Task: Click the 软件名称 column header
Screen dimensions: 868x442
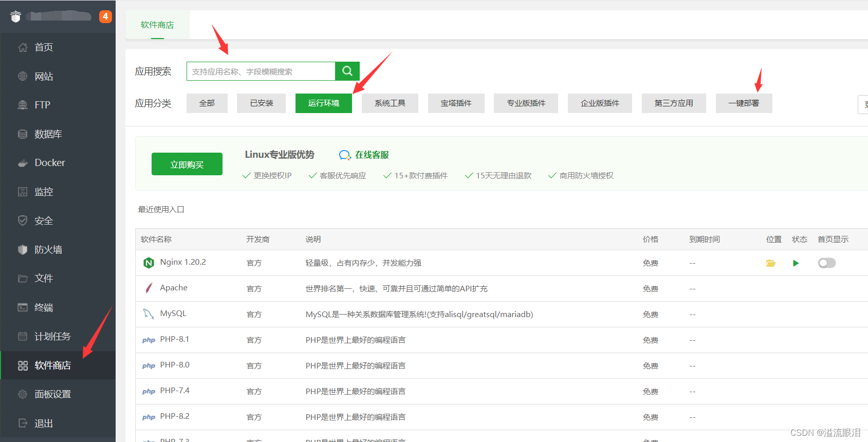Action: 156,240
